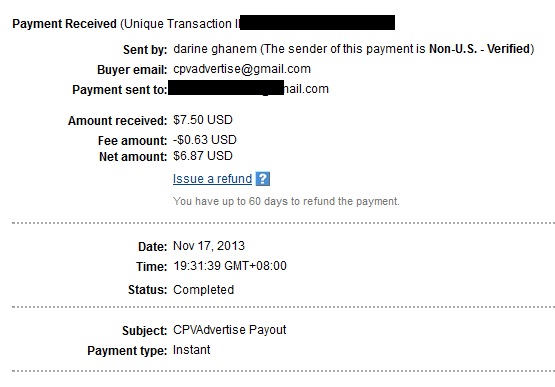Select the Completed status value
The width and height of the screenshot is (555, 387).
(204, 290)
